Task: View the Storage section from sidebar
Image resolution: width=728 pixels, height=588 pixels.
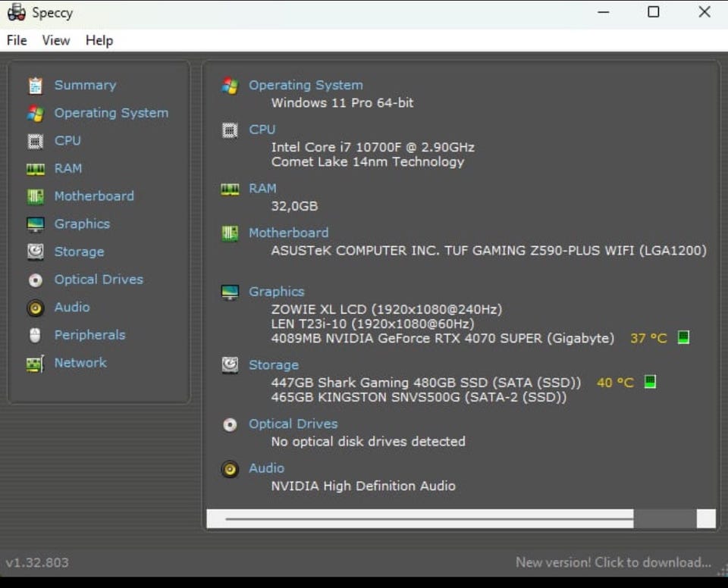Action: coord(80,252)
